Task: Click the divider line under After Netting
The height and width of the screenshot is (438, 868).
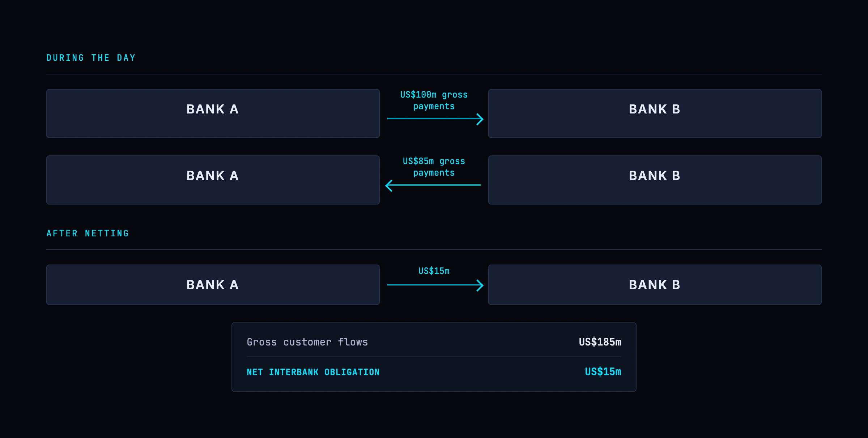Action: coord(434,250)
